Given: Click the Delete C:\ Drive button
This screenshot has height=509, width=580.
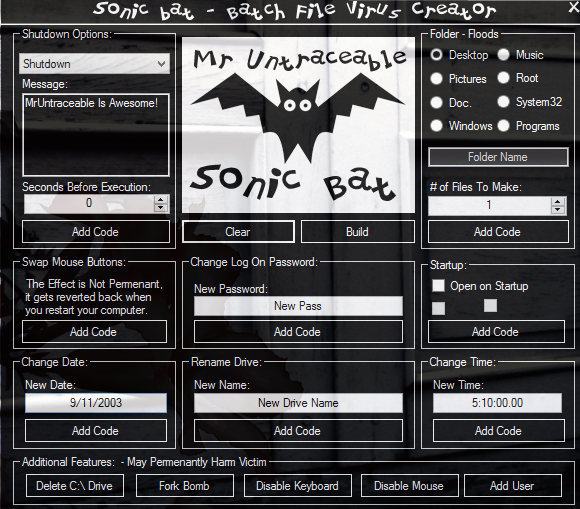Looking at the screenshot, I should click(x=75, y=486).
